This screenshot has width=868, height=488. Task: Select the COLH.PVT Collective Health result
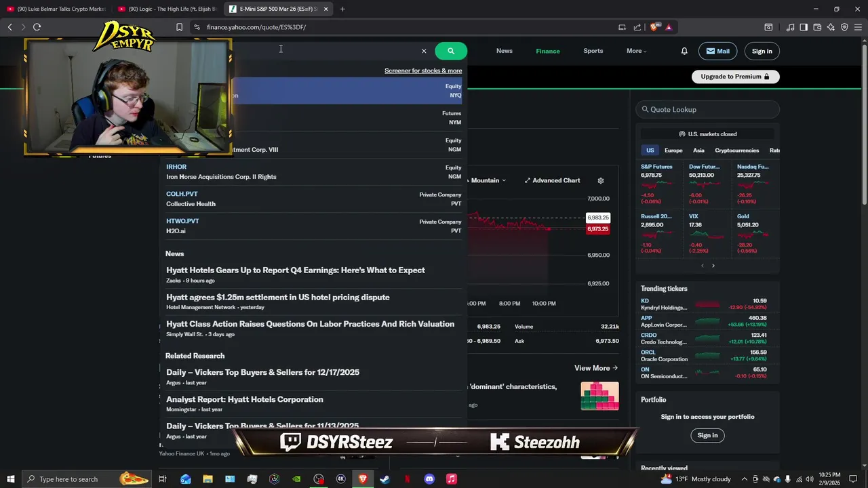click(313, 199)
